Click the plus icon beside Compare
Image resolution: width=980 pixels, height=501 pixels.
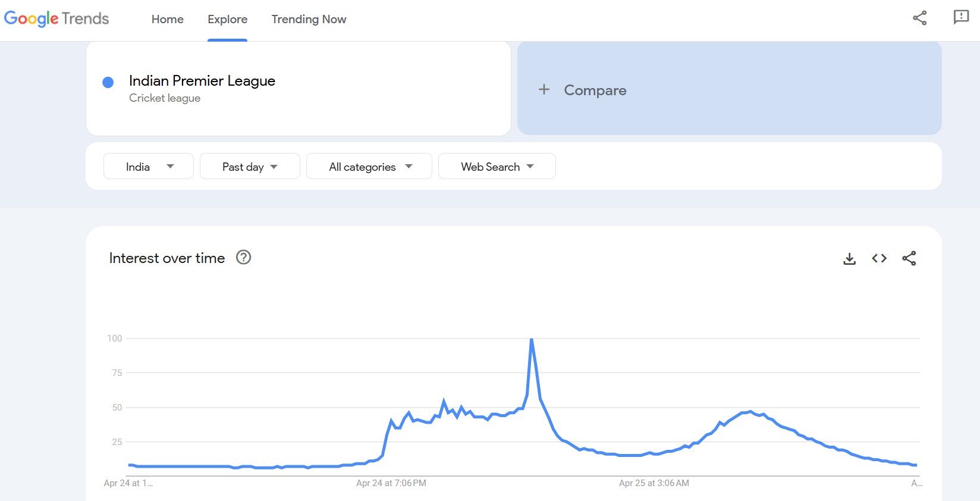coord(544,90)
